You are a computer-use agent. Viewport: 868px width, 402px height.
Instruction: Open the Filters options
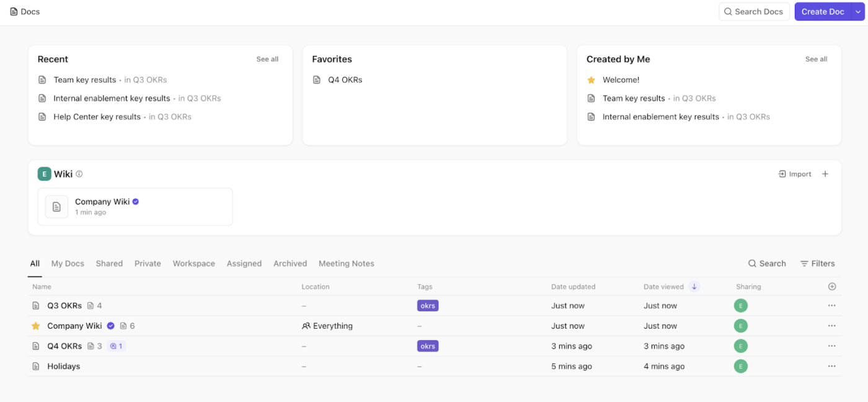[x=817, y=264]
